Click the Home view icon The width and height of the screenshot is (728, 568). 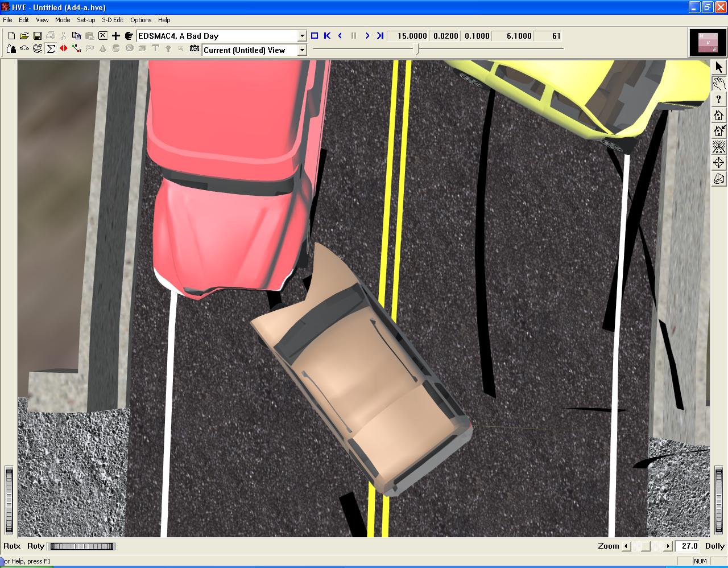tap(719, 115)
